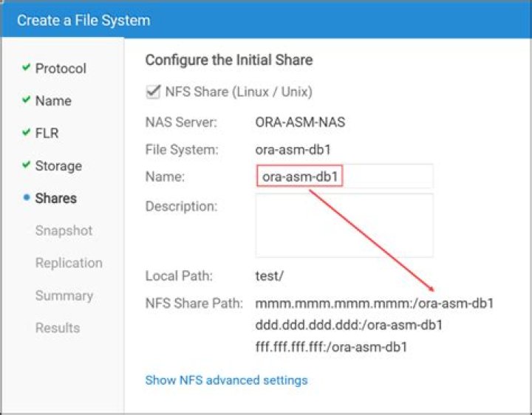Click the green checkmark beside Protocol
This screenshot has height=415, width=532.
tap(27, 68)
